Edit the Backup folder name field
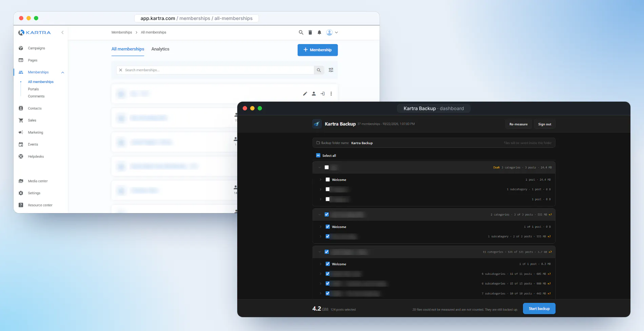 point(434,143)
